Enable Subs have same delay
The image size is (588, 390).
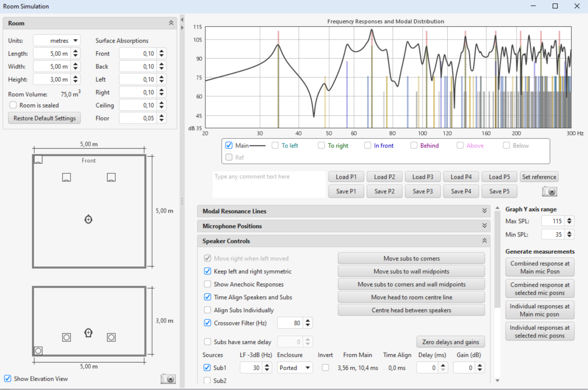coord(207,342)
